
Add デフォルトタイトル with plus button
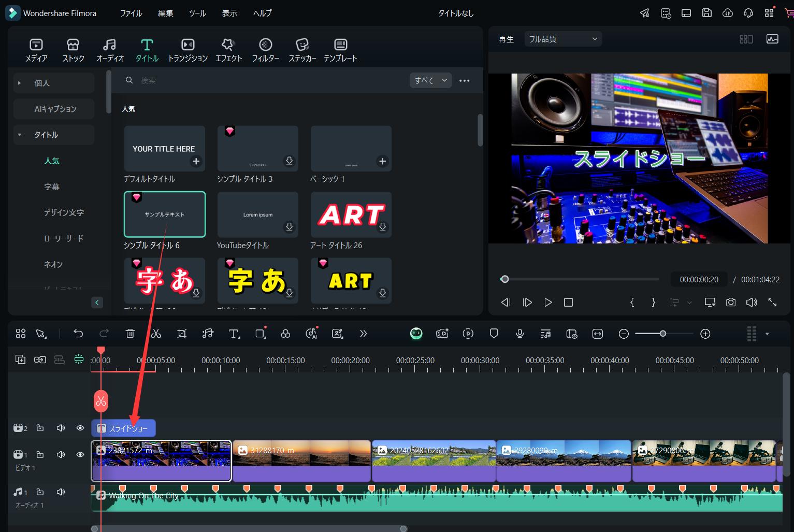(196, 161)
